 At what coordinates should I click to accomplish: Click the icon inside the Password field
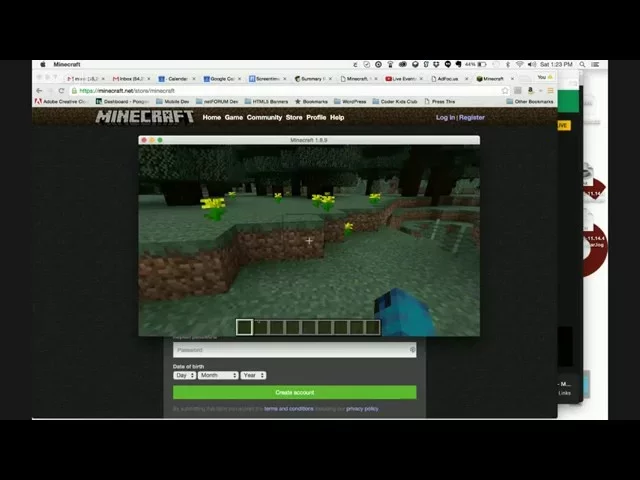click(412, 349)
